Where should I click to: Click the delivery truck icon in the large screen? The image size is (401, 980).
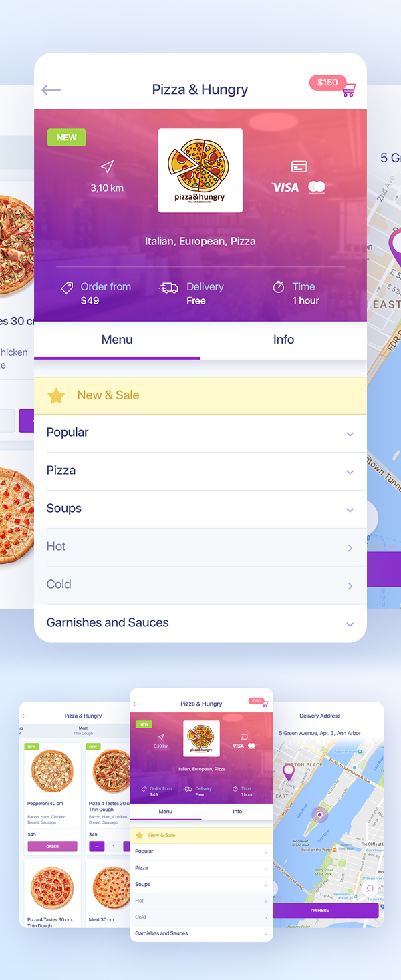pos(169,288)
